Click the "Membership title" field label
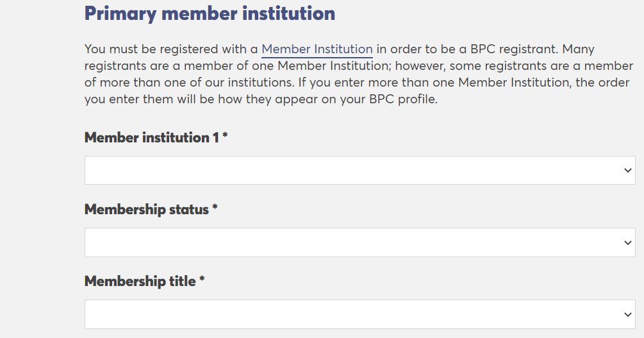644x338 pixels. 140,282
